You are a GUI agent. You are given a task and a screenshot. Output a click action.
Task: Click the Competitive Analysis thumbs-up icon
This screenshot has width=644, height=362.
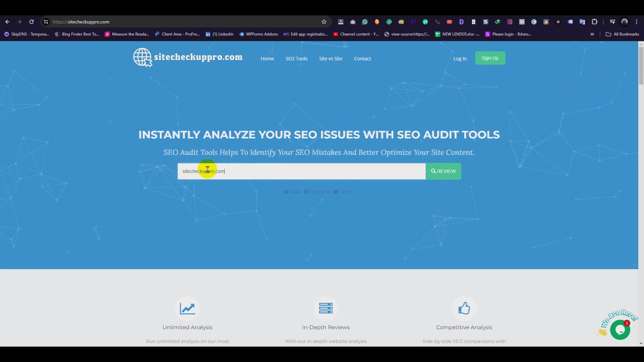coord(464,308)
